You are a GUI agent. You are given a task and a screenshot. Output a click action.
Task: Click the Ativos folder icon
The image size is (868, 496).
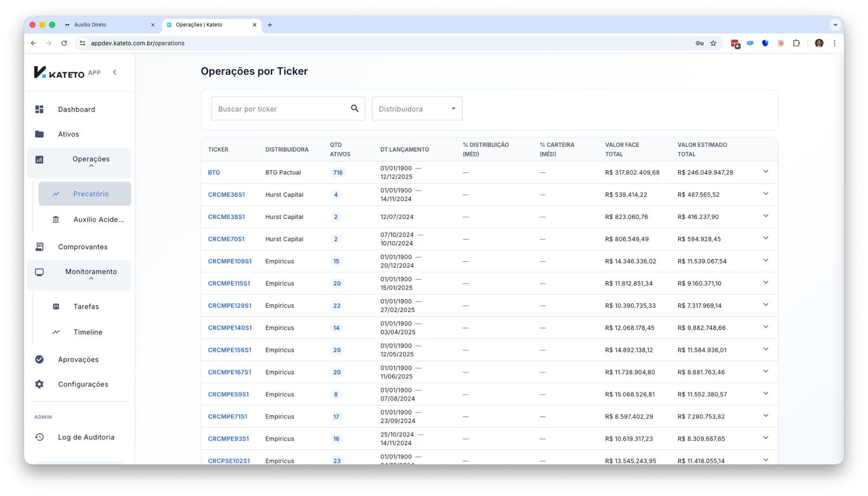click(x=40, y=134)
